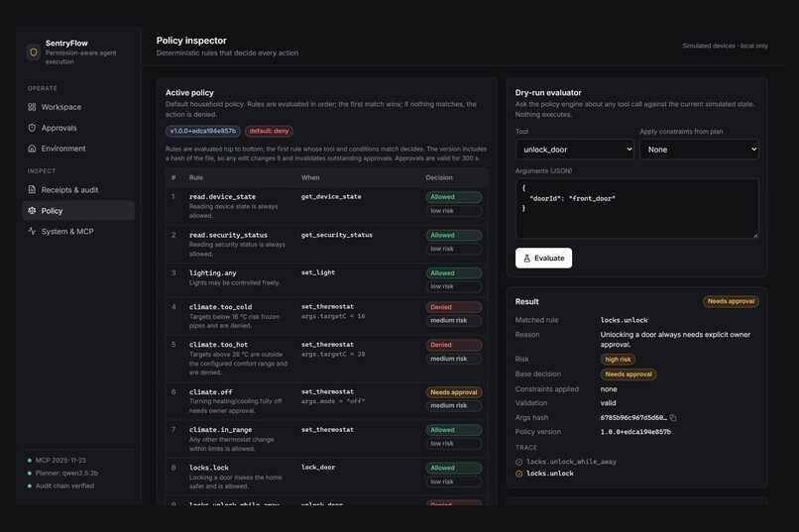Click the policy version value in Result
Screen dimensions: 799x532
[635, 432]
